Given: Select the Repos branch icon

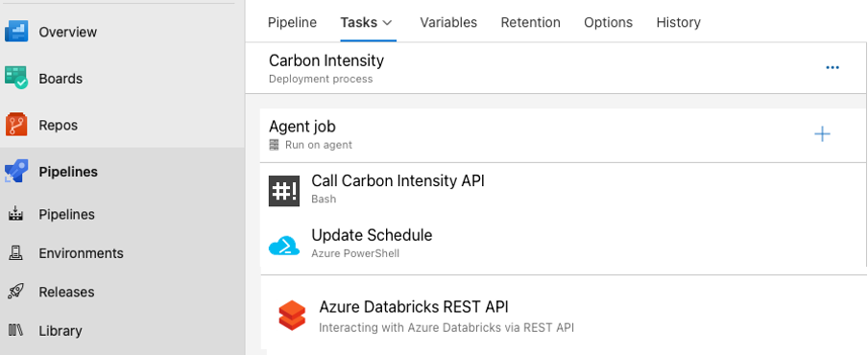Looking at the screenshot, I should [x=16, y=125].
